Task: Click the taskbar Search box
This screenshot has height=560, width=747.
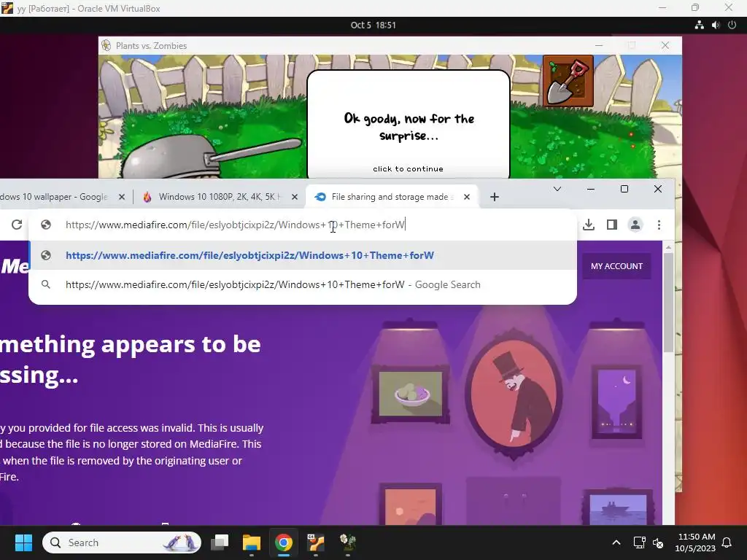Action: coord(122,542)
